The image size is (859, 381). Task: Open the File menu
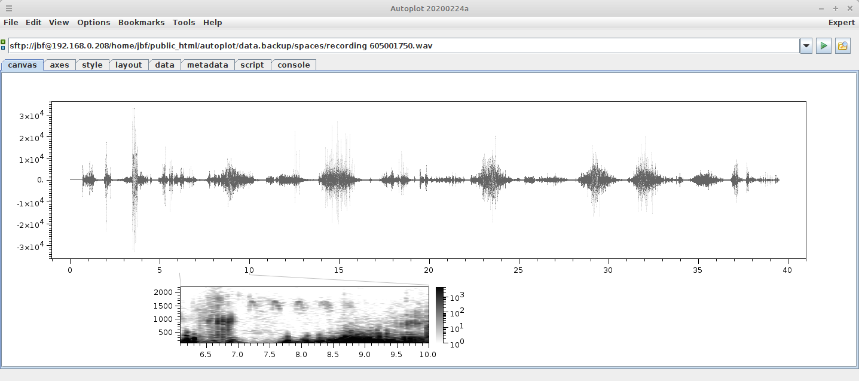10,22
